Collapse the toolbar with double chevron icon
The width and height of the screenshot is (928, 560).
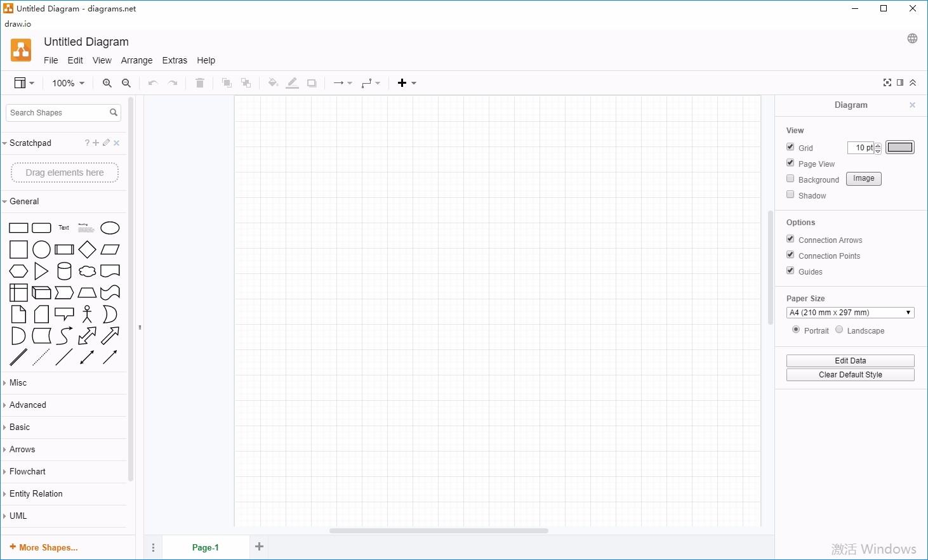coord(913,82)
